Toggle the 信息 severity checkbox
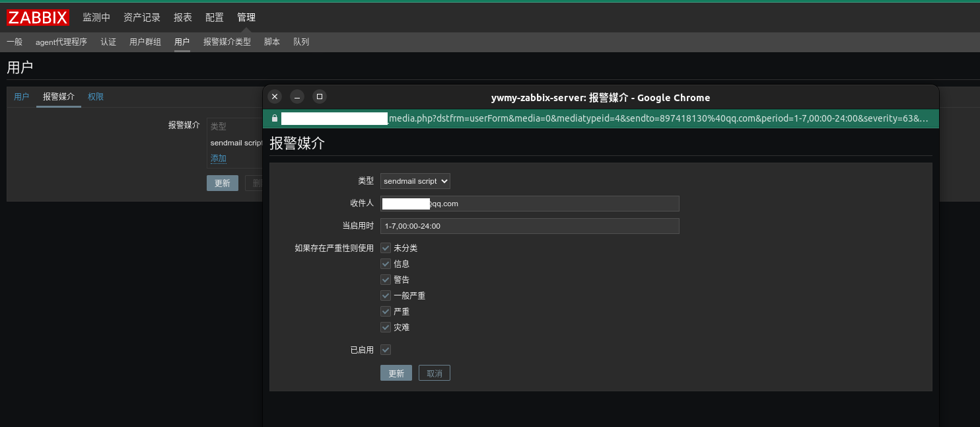Image resolution: width=980 pixels, height=427 pixels. (386, 264)
